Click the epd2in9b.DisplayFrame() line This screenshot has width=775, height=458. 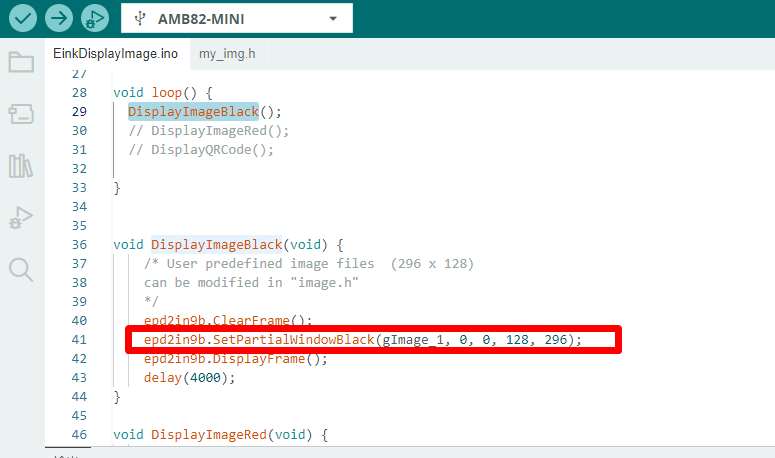pyautogui.click(x=236, y=359)
